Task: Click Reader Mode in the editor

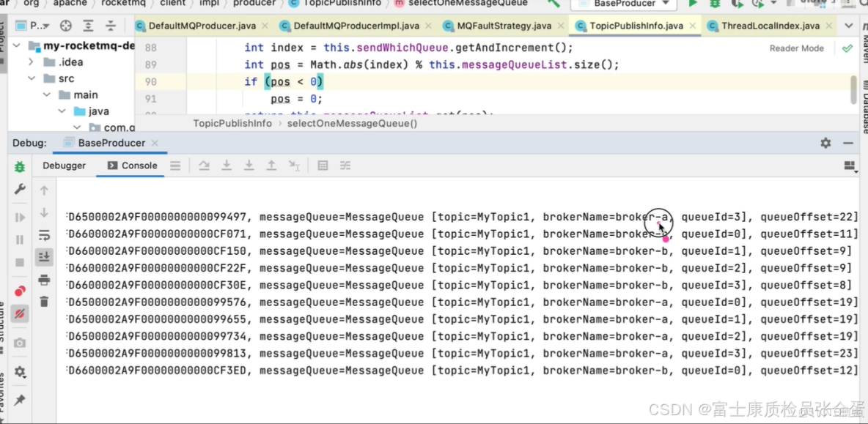Action: 796,48
